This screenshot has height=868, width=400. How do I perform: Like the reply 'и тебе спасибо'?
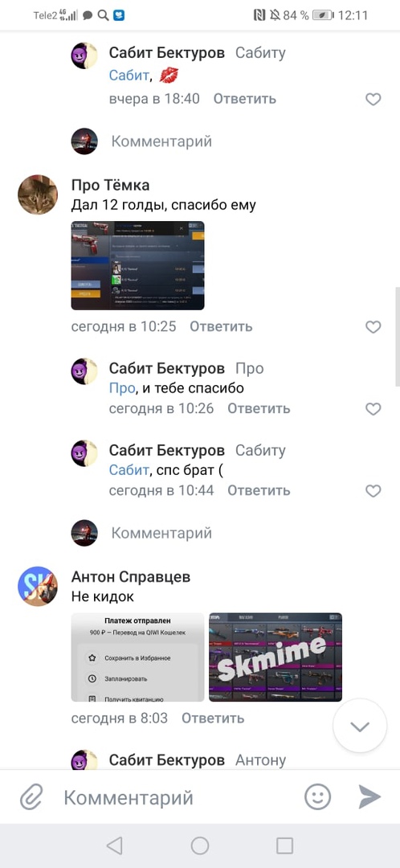(373, 408)
